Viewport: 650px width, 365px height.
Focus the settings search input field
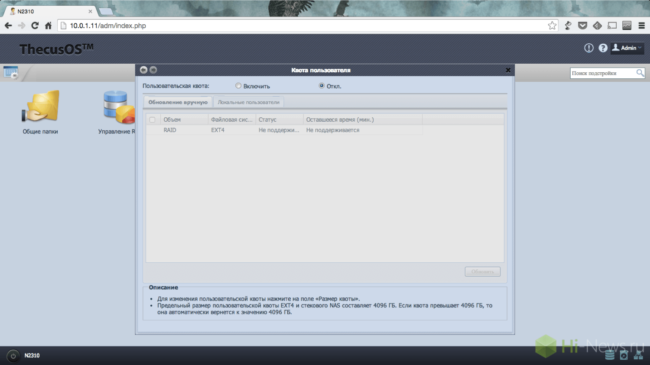click(x=603, y=73)
